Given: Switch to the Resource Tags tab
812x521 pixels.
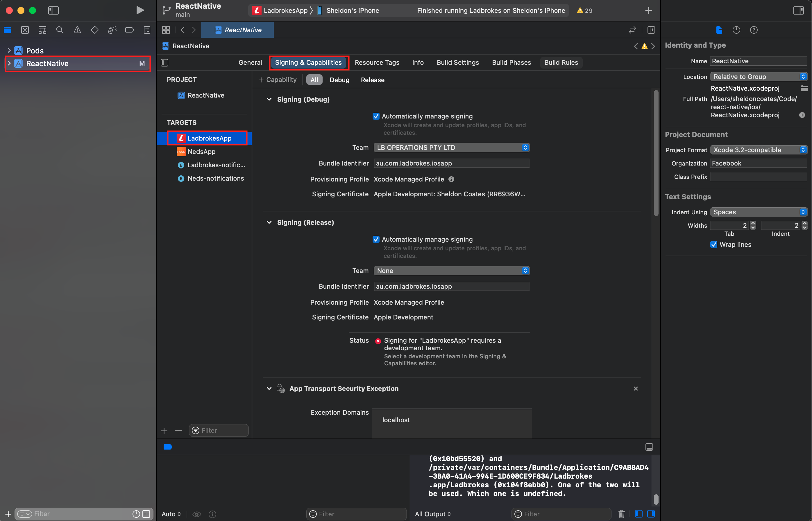Looking at the screenshot, I should (377, 63).
